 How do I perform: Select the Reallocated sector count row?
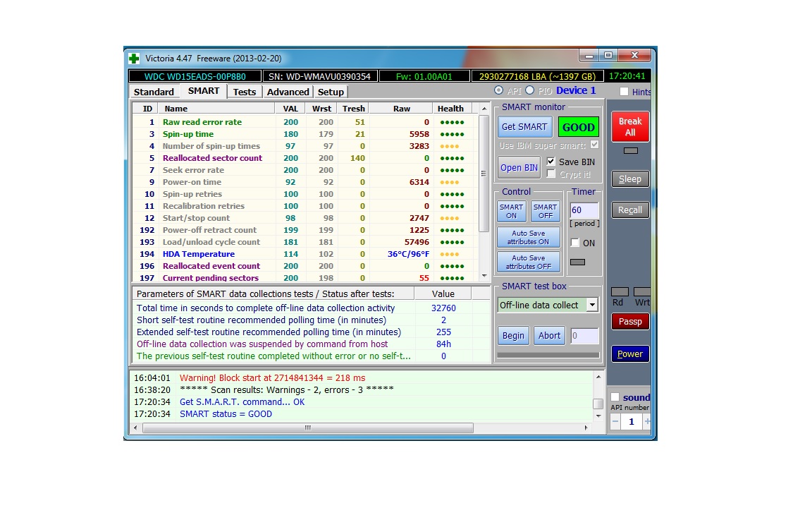click(x=305, y=158)
